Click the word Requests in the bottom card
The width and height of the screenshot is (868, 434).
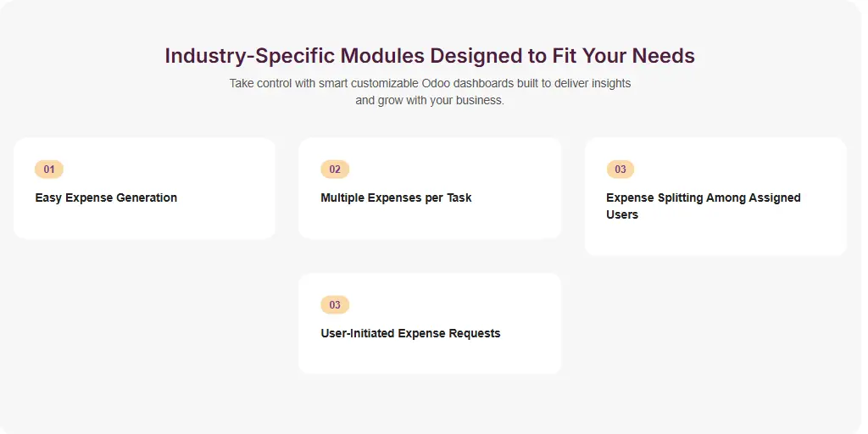coord(472,333)
